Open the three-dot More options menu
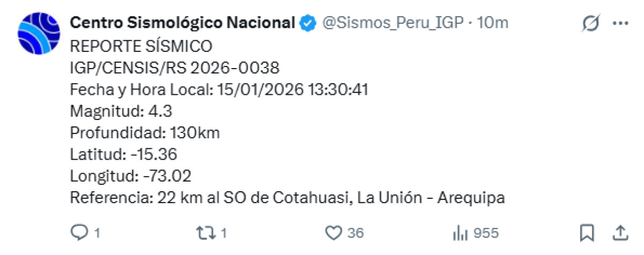This screenshot has width=644, height=255. pyautogui.click(x=620, y=24)
